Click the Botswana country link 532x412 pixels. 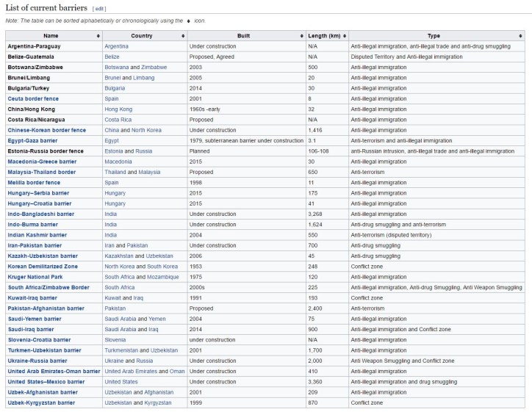(117, 67)
